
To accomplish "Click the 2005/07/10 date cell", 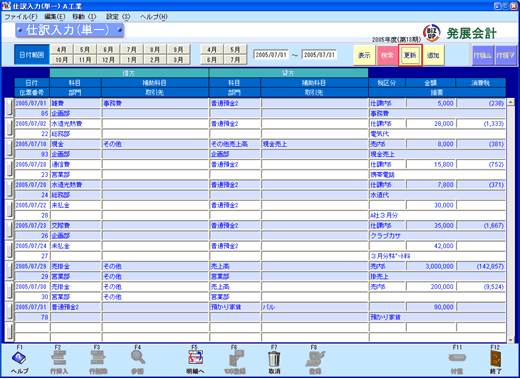I will click(x=32, y=144).
